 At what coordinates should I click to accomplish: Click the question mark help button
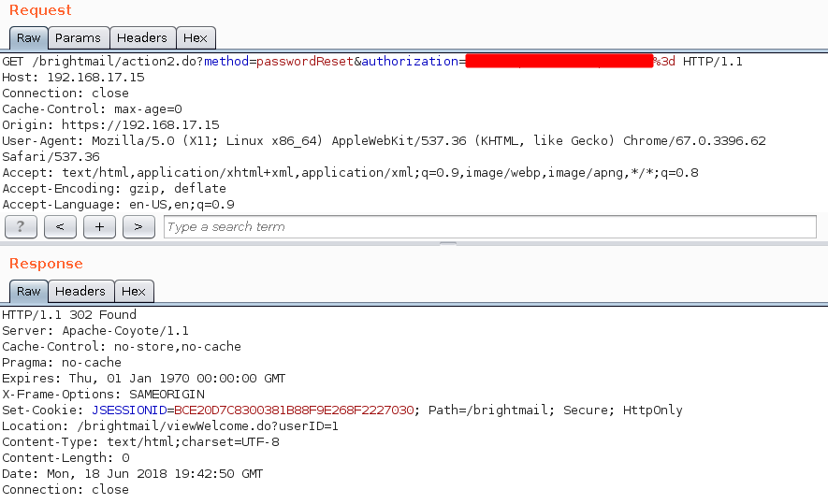tap(21, 227)
